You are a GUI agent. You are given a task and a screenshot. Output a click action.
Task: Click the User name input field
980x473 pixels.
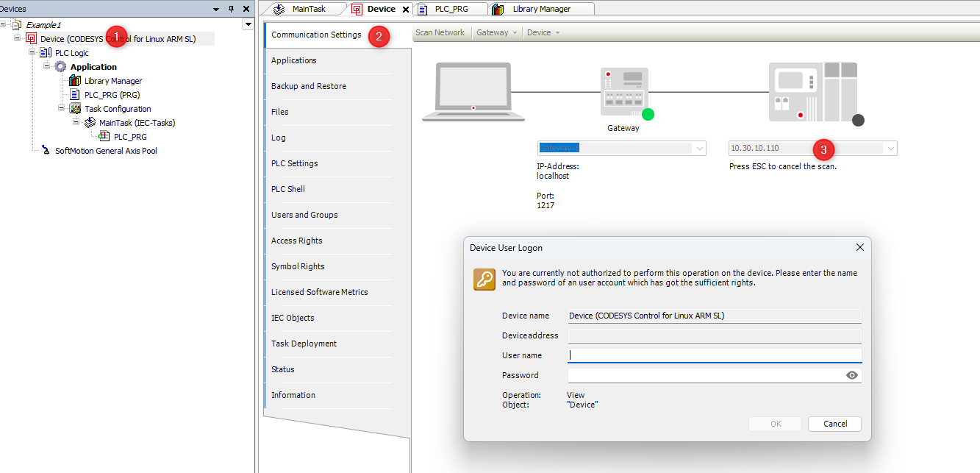coord(713,355)
